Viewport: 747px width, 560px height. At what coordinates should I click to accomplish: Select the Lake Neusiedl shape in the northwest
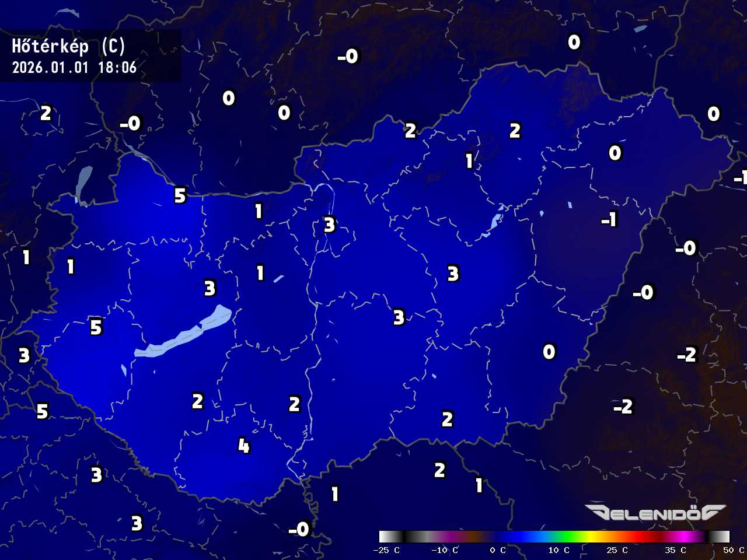[83, 184]
